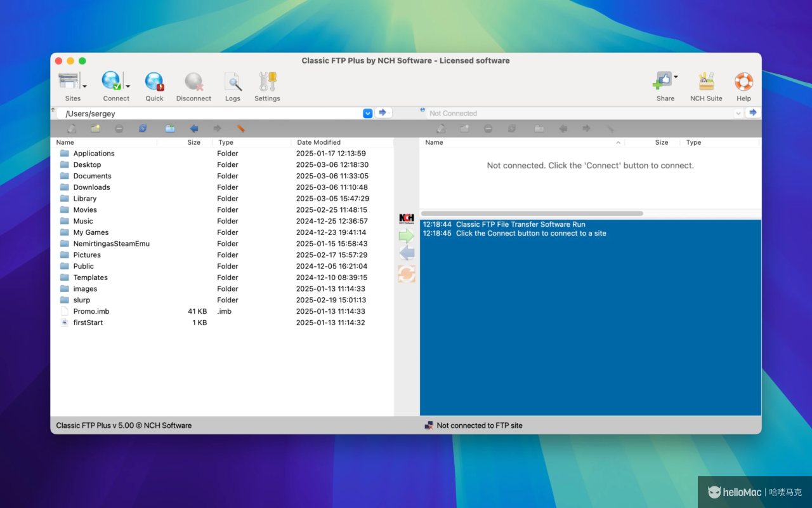Click the /Users/sergey path field
This screenshot has height=508, width=812.
[x=210, y=114]
